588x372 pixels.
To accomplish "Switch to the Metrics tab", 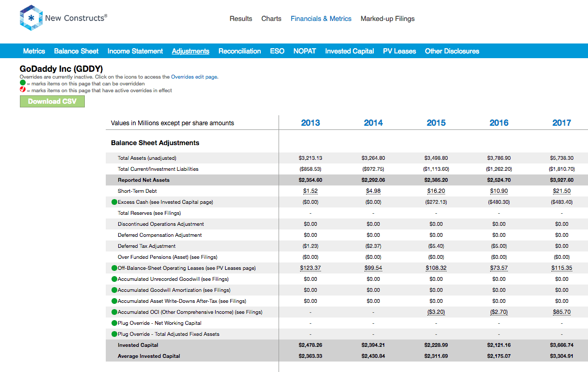I will coord(34,51).
